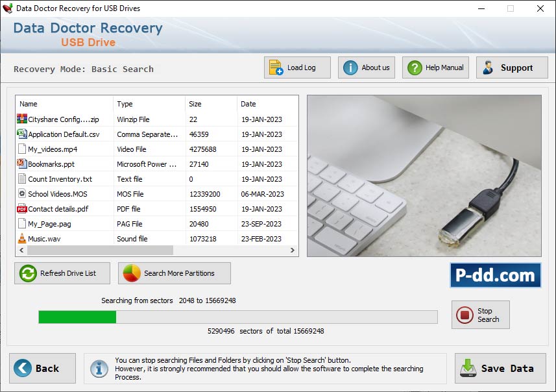Screen dimensions: 556x392
Task: Select the CSV icon beside Application Default.csv
Action: [22, 134]
